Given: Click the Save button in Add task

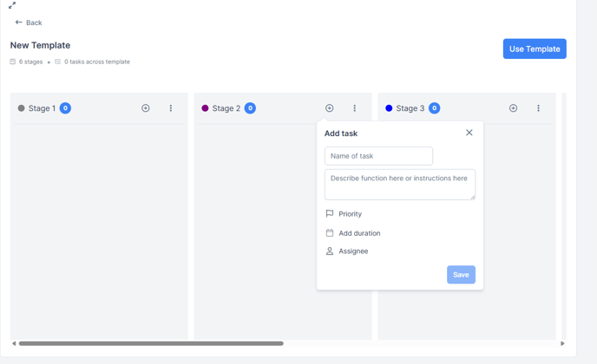Looking at the screenshot, I should click(461, 275).
